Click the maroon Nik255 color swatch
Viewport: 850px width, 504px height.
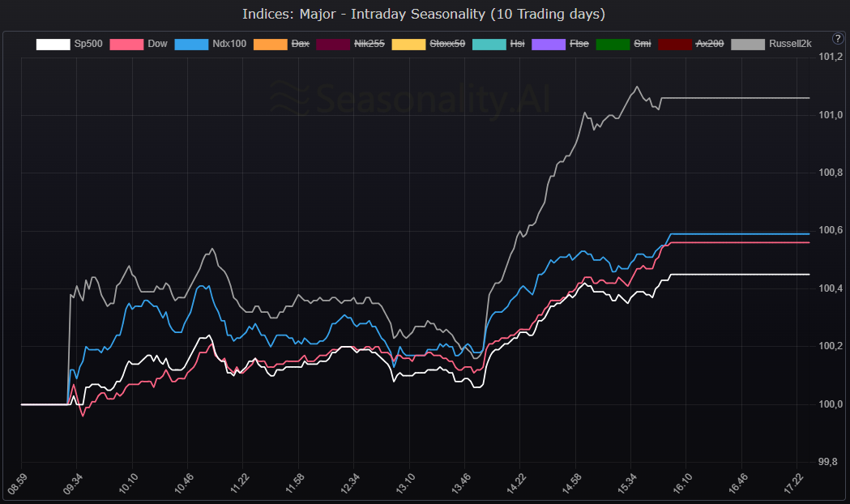333,45
